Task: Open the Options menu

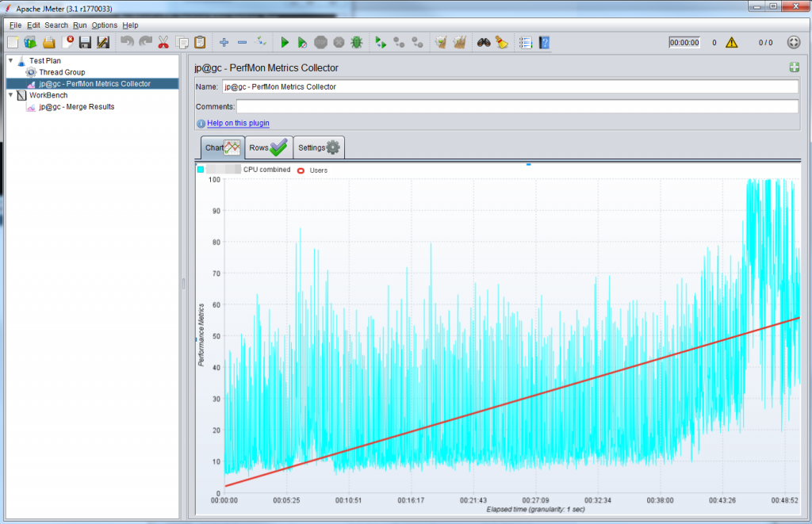Action: coord(104,25)
